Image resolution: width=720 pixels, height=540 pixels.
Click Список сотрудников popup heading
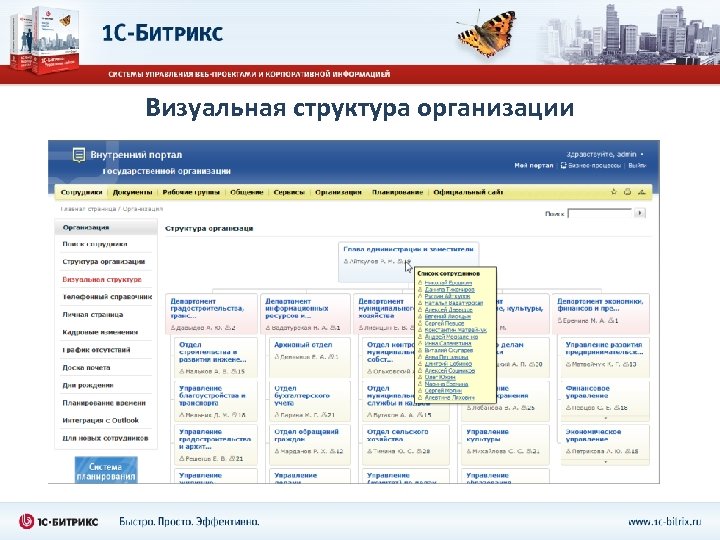[x=449, y=273]
